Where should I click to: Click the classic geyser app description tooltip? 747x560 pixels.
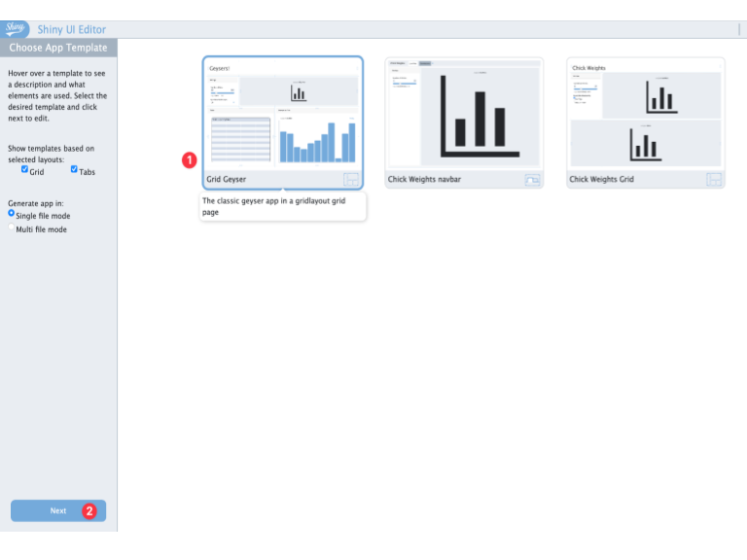282,206
